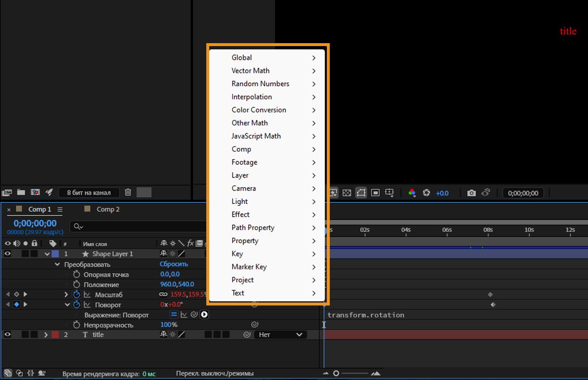Click Сбросить to reset transform
The height and width of the screenshot is (380, 588).
coord(174,264)
